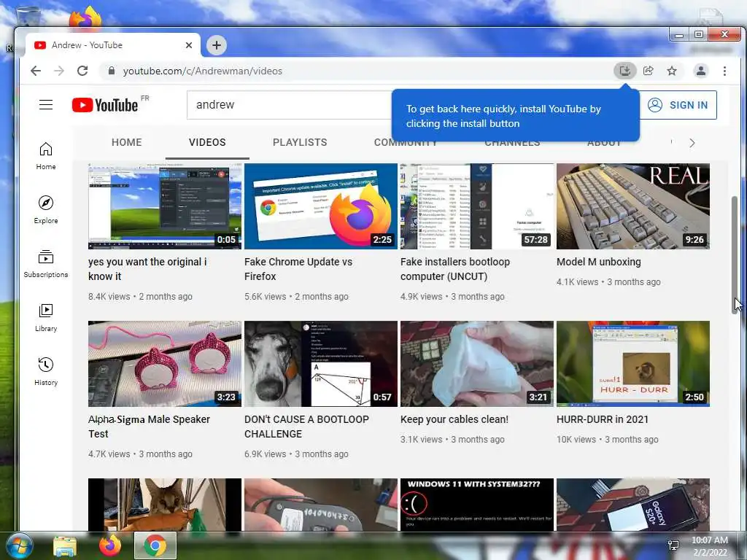Click the address bar URL
This screenshot has width=747, height=560.
coord(203,71)
